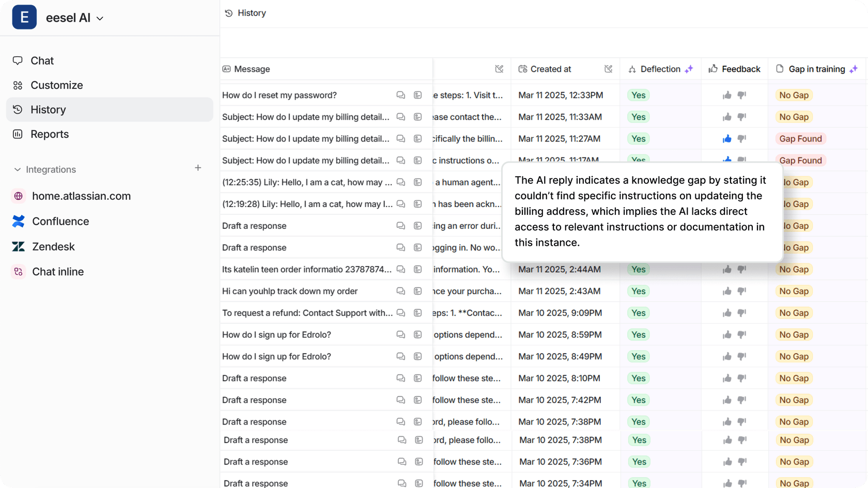The height and width of the screenshot is (488, 868).
Task: Open the Chat inline integration
Action: [x=58, y=272]
